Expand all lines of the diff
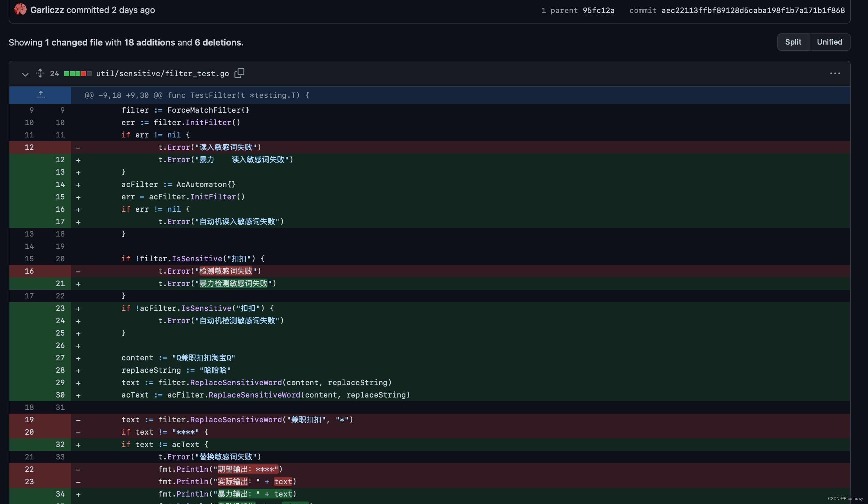The height and width of the screenshot is (504, 868). (x=40, y=73)
